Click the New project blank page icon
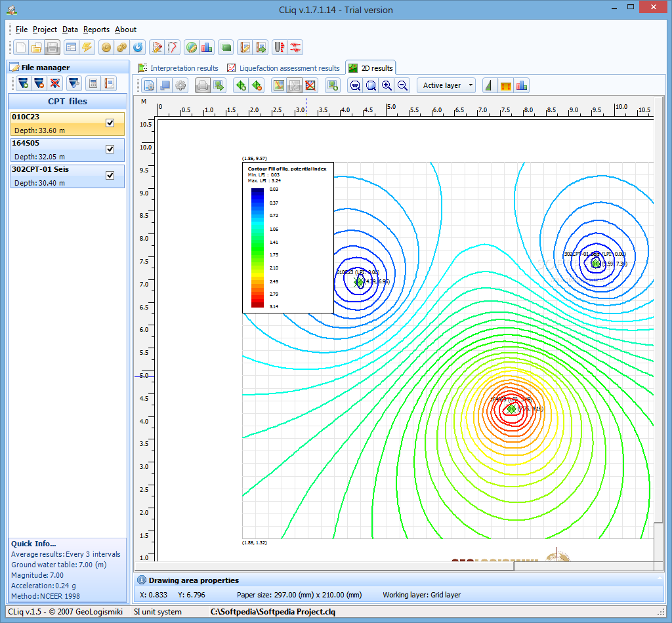 coord(21,47)
